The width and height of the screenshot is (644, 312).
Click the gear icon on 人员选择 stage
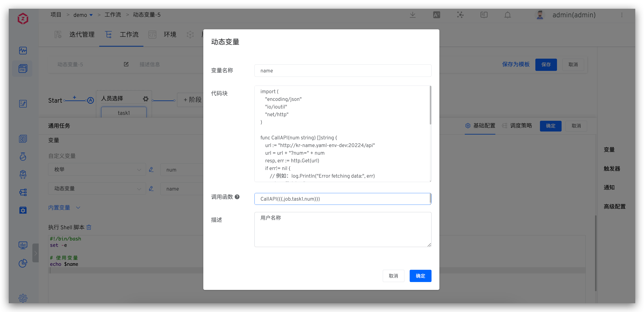[x=146, y=99]
